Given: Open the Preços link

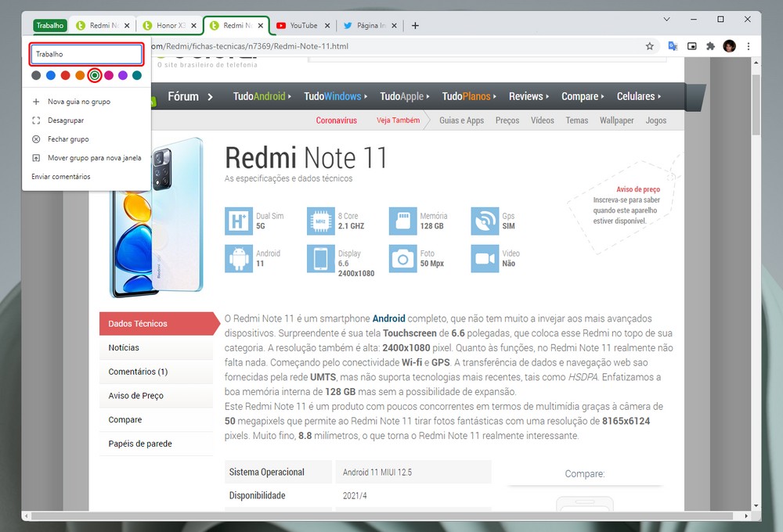Looking at the screenshot, I should 507,120.
